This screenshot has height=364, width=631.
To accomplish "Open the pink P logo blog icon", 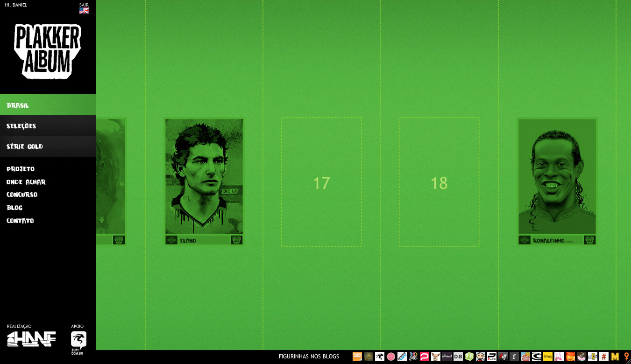I will [x=425, y=357].
